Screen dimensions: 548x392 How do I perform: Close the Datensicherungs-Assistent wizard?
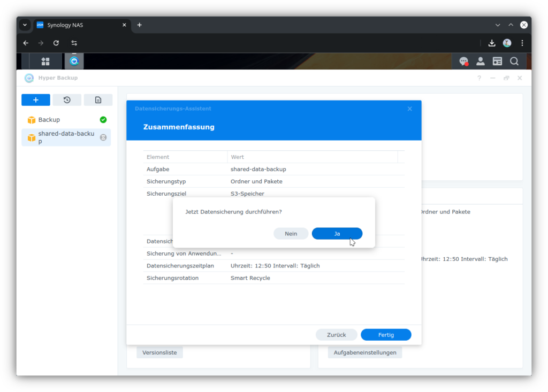410,109
